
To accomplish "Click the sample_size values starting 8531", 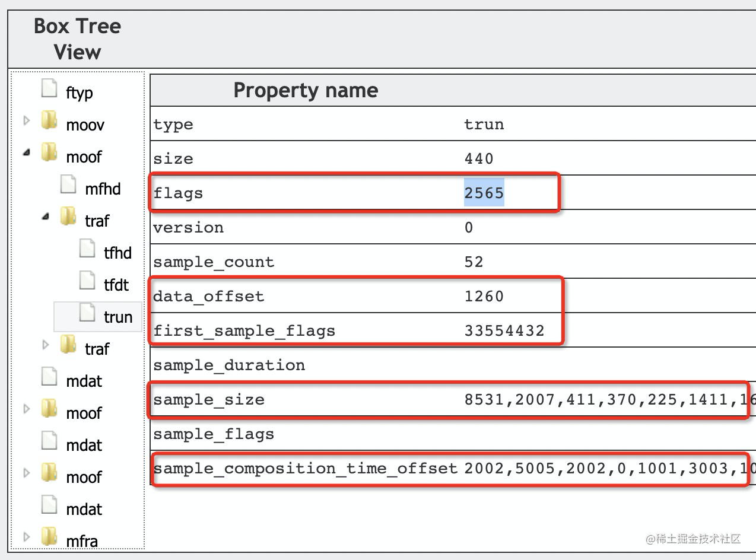I will 610,399.
